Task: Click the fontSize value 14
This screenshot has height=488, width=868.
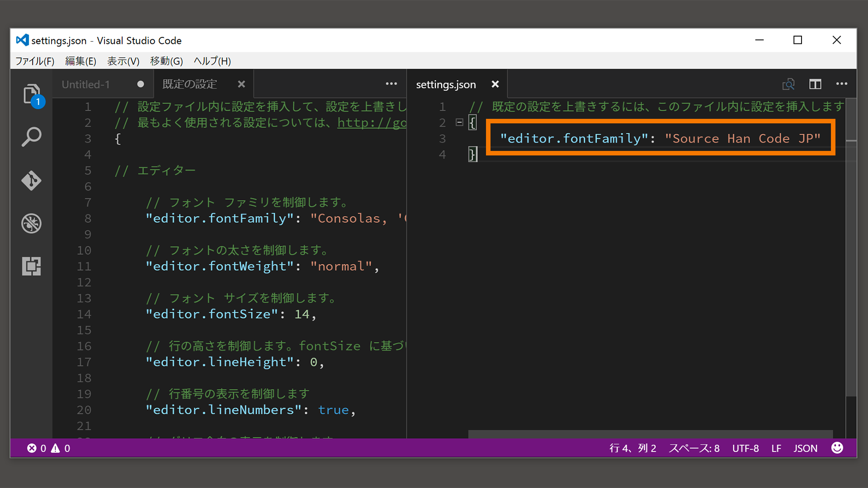Action: [302, 314]
